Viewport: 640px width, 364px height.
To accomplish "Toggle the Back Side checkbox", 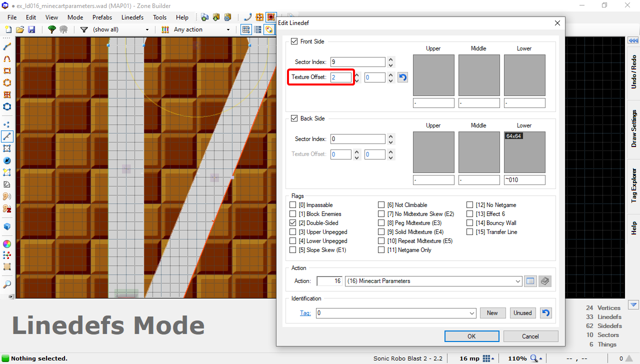I will (294, 118).
